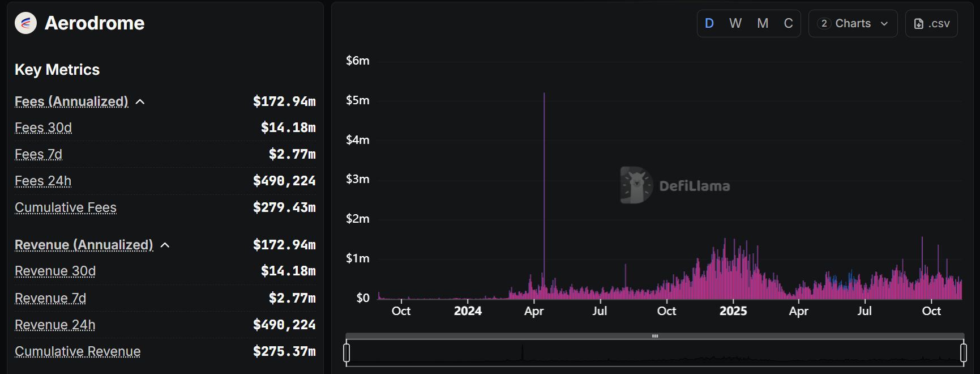The height and width of the screenshot is (374, 980).
Task: Click the Fees 30d metric label
Action: tap(43, 127)
